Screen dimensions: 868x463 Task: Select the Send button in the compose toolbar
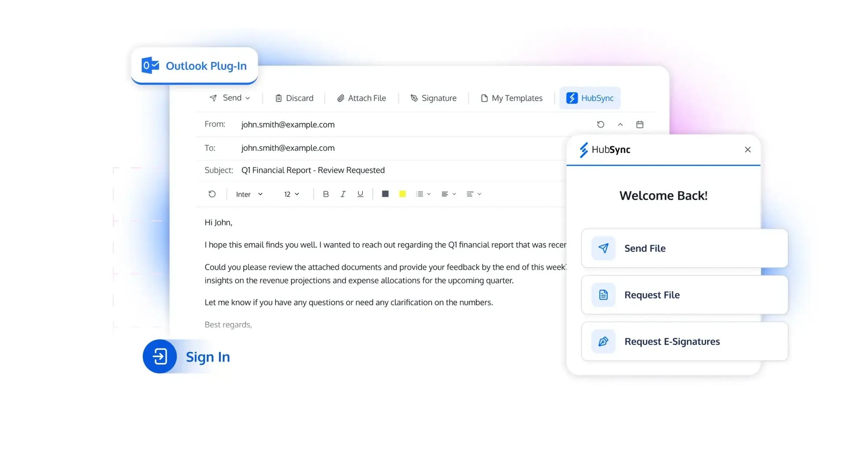[x=230, y=98]
